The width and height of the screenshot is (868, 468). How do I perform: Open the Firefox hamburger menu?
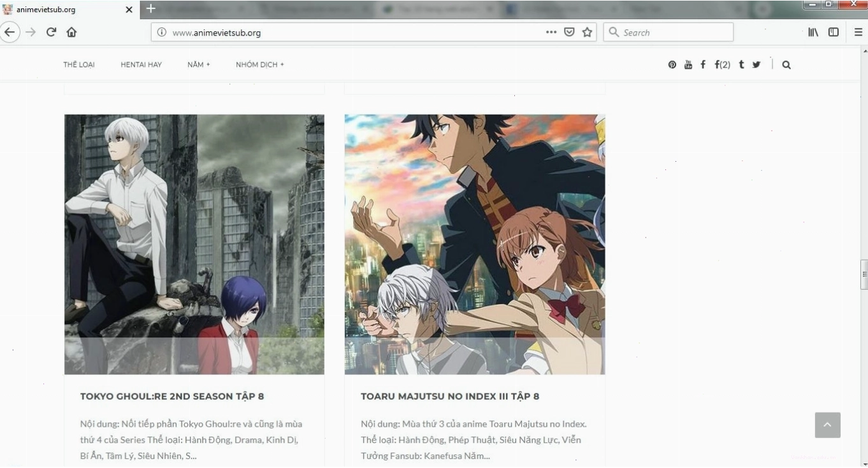tap(858, 32)
